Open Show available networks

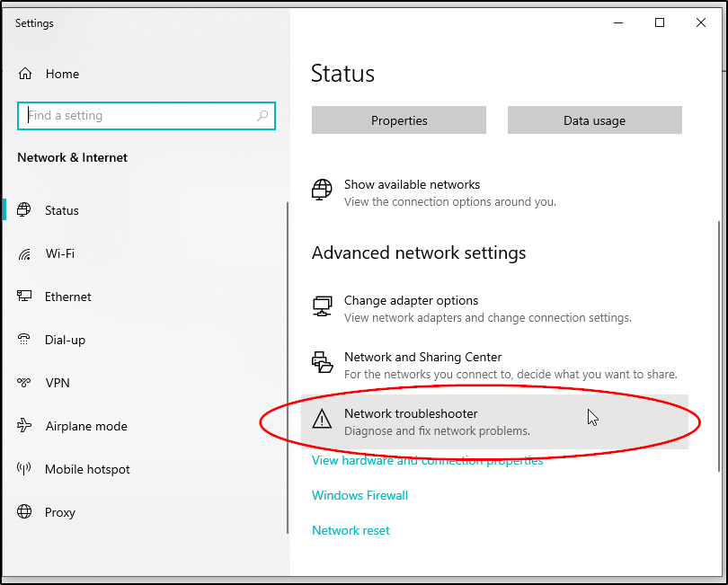point(412,185)
